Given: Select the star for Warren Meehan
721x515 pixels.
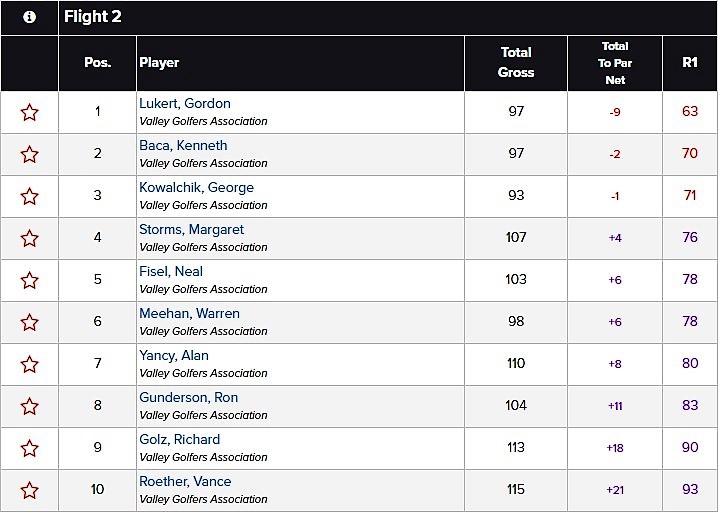Looking at the screenshot, I should click(x=29, y=322).
